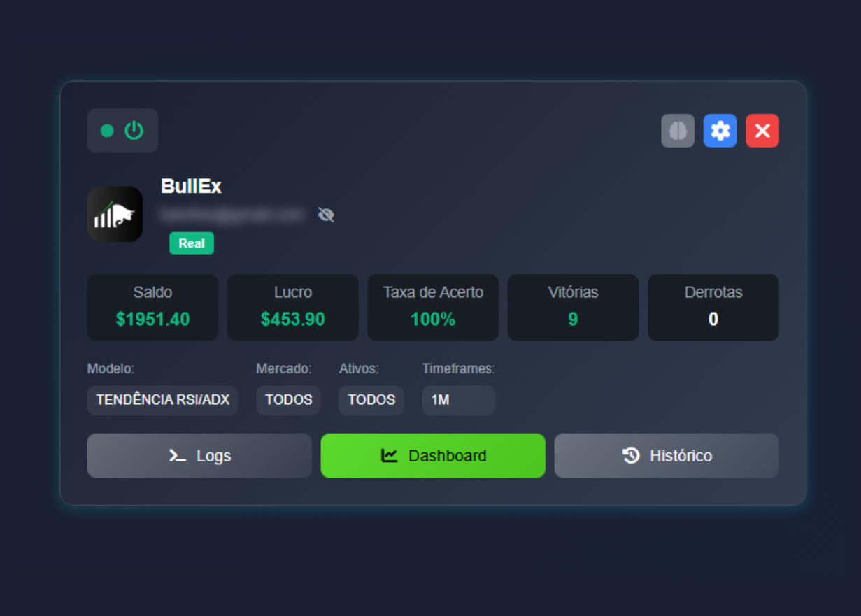
Task: Open the Ativos TODOS dropdown
Action: click(x=371, y=400)
